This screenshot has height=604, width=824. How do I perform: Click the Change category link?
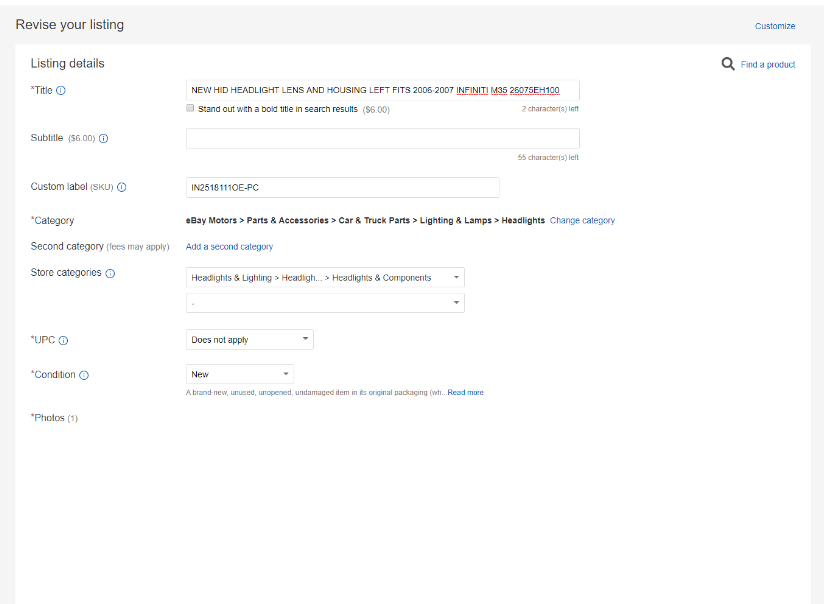click(582, 220)
